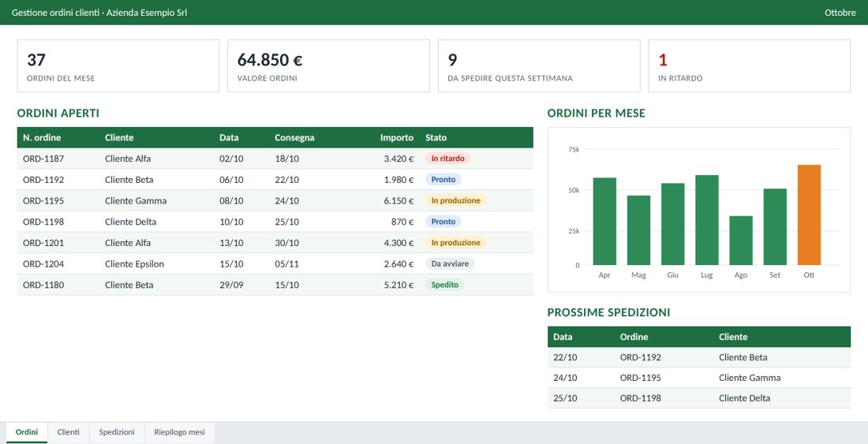Click In produzione badge for ORD-1201
The image size is (868, 444).
(455, 243)
